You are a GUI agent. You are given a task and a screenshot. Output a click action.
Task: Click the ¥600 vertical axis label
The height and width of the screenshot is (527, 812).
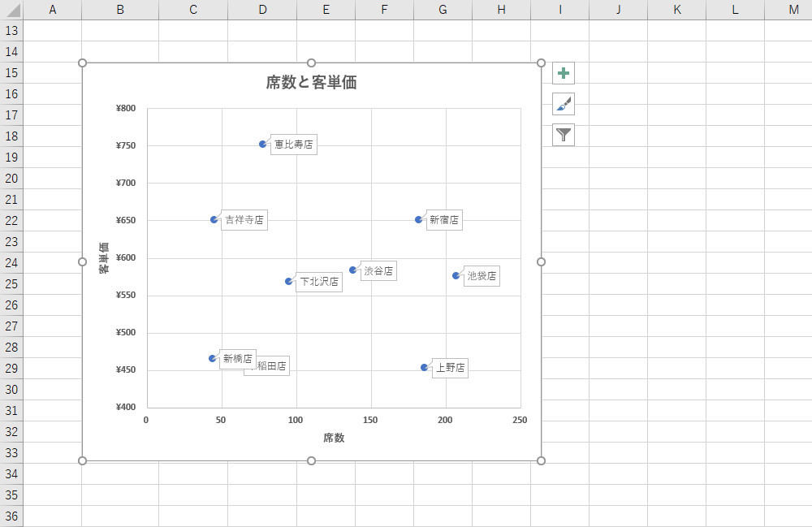click(126, 257)
